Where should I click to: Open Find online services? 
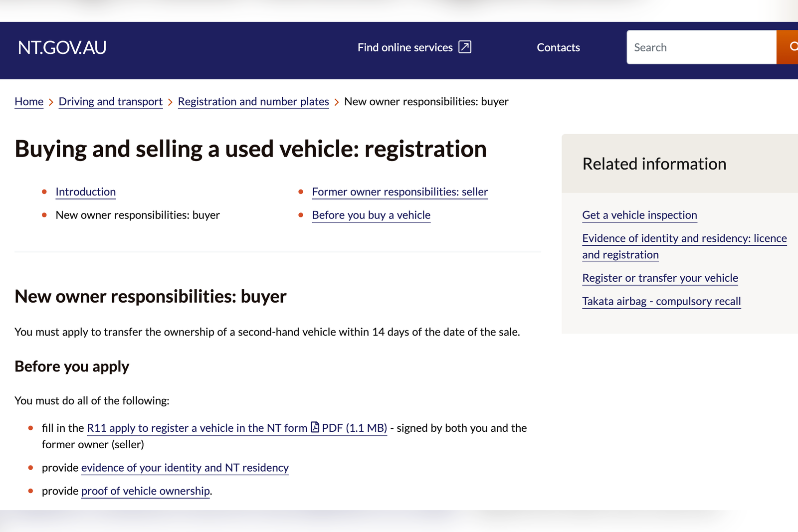[x=405, y=47]
